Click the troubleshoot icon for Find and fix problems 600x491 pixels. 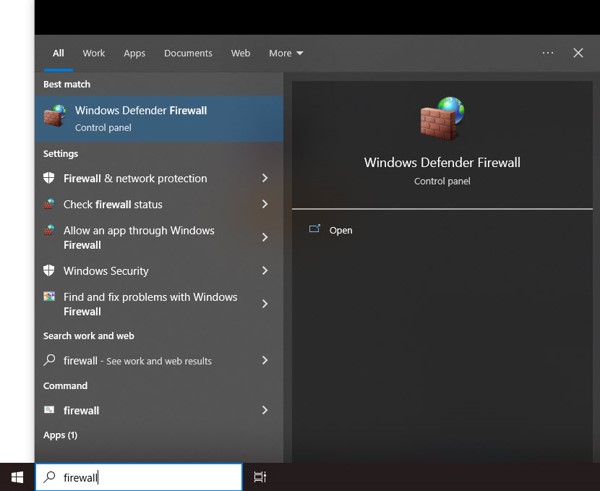(49, 297)
